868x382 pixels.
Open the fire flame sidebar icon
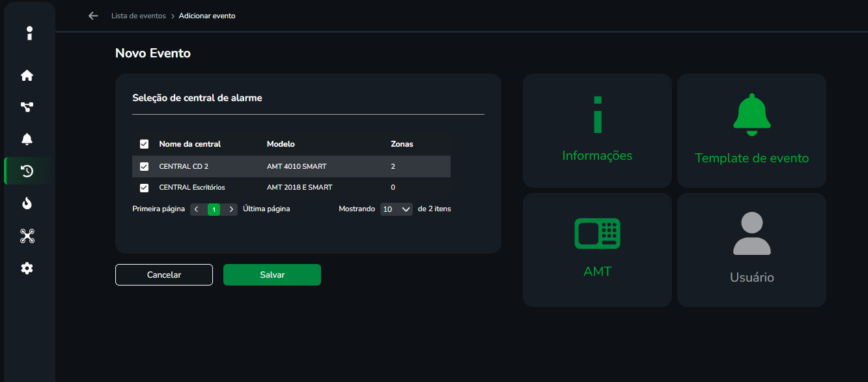(27, 203)
